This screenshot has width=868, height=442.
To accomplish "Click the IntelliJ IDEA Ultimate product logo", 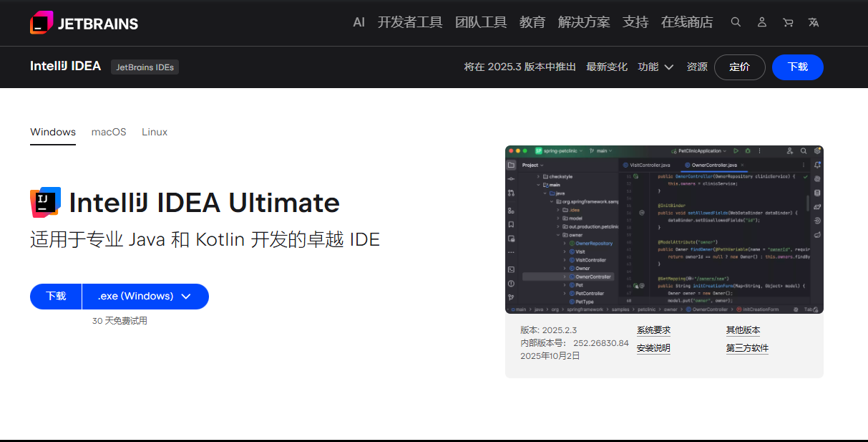I will click(x=45, y=203).
